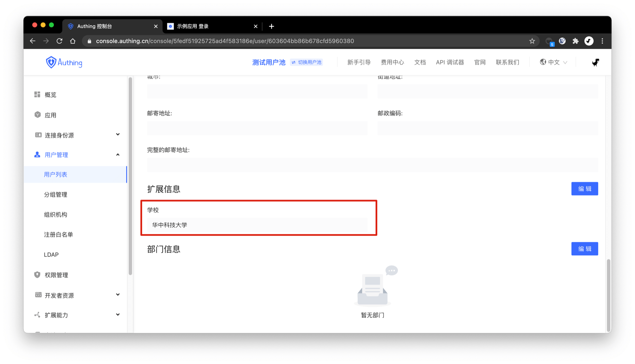635x364 pixels.
Task: Go to the browser home icon
Action: pos(73,41)
